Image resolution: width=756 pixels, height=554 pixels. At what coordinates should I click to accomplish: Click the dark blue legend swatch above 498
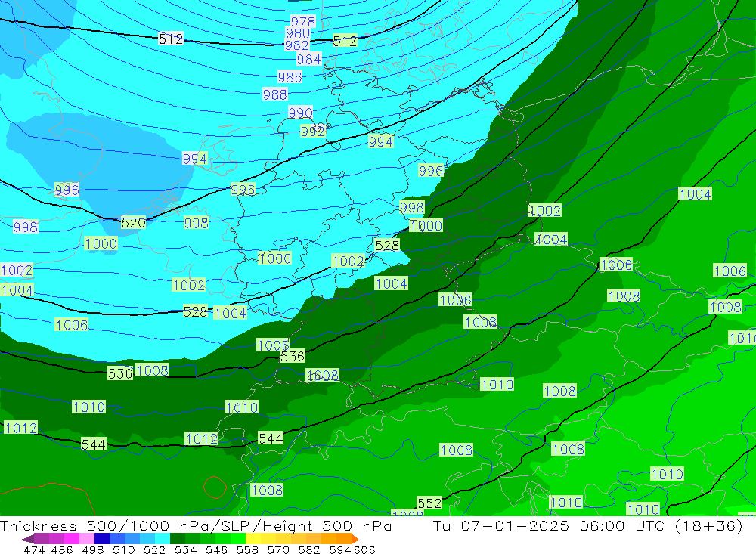(x=102, y=538)
